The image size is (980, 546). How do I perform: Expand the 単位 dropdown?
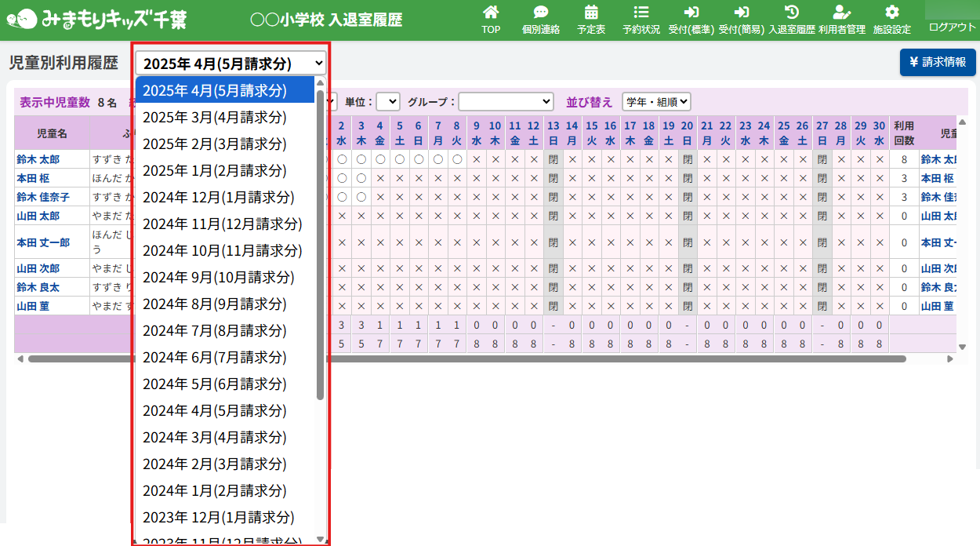(x=388, y=101)
